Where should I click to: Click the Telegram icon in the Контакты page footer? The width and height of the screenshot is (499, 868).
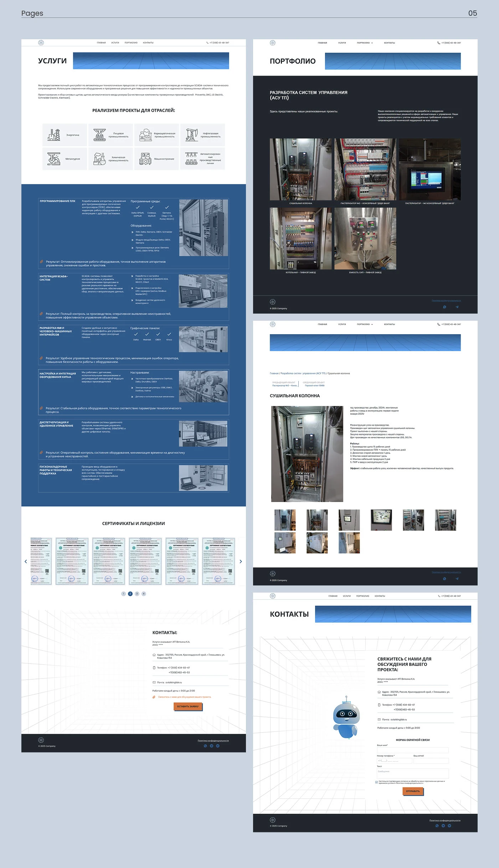pyautogui.click(x=443, y=826)
